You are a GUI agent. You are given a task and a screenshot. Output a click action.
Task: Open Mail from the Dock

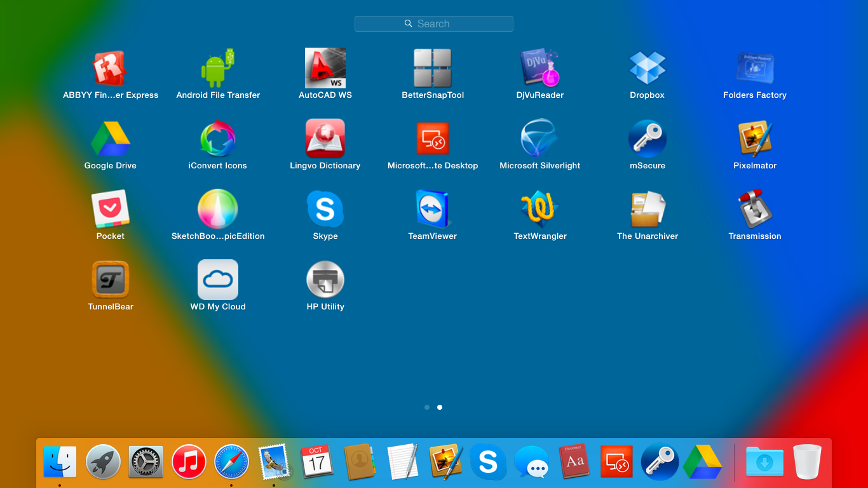pos(274,461)
